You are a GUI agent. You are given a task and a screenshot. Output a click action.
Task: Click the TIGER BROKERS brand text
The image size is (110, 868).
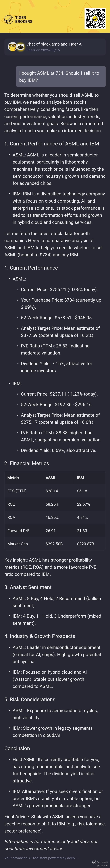[24, 19]
